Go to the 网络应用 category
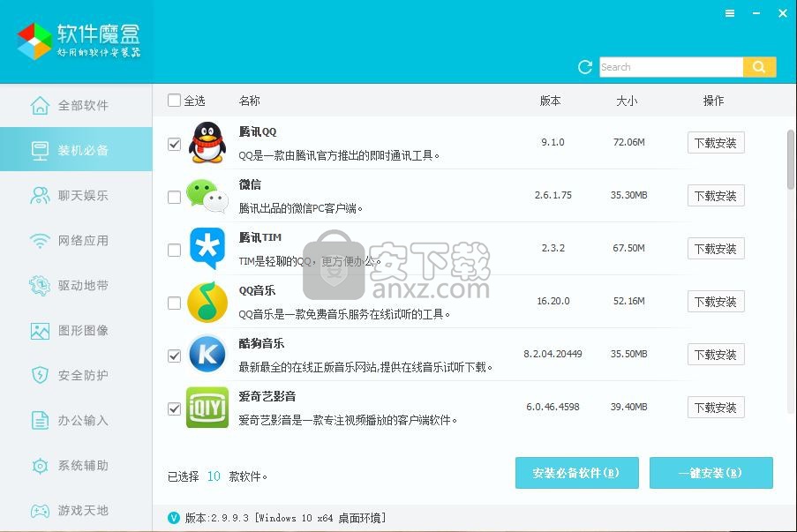 [76, 240]
